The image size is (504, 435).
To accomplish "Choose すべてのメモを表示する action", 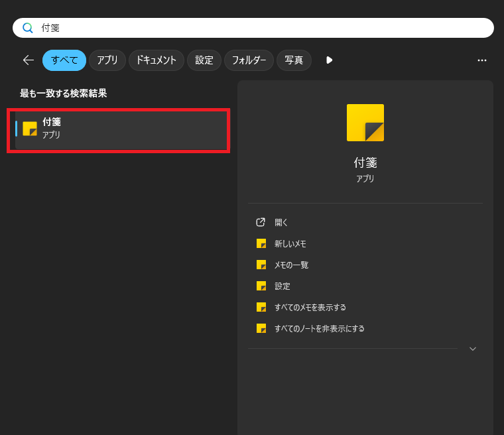I will click(365, 307).
